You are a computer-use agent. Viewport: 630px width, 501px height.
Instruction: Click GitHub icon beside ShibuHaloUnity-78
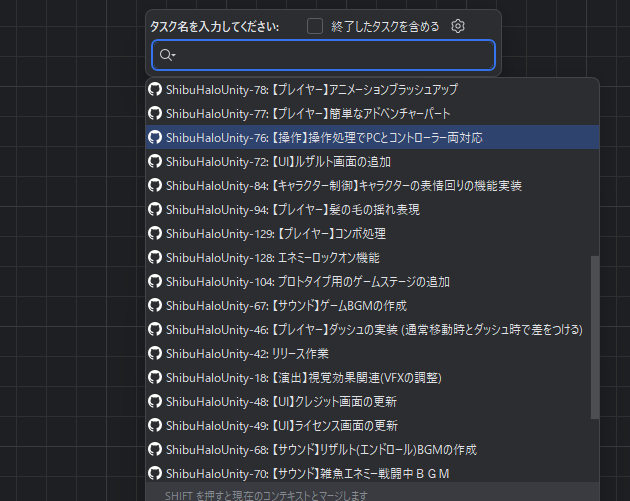[155, 89]
